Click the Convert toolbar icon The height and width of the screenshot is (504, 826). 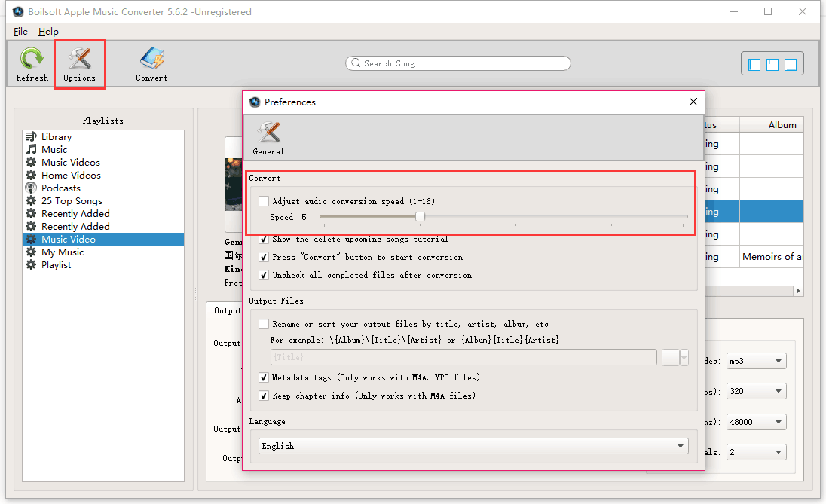151,64
